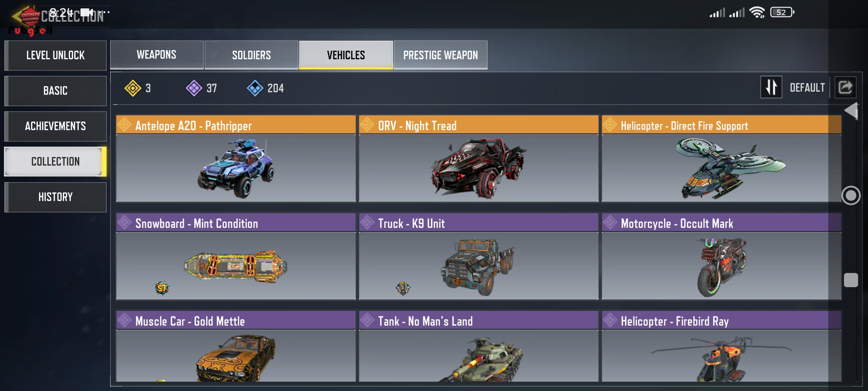
Task: Tap the square recent apps button
Action: 851,280
